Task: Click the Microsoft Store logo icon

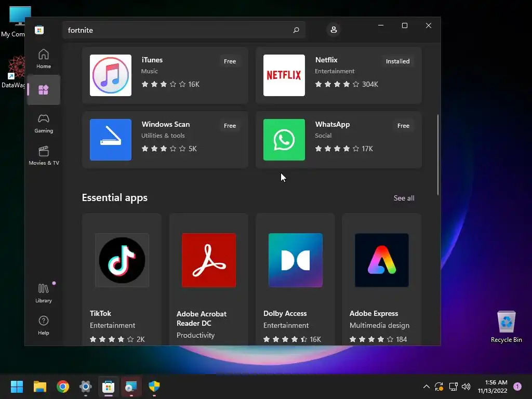Action: pos(39,30)
